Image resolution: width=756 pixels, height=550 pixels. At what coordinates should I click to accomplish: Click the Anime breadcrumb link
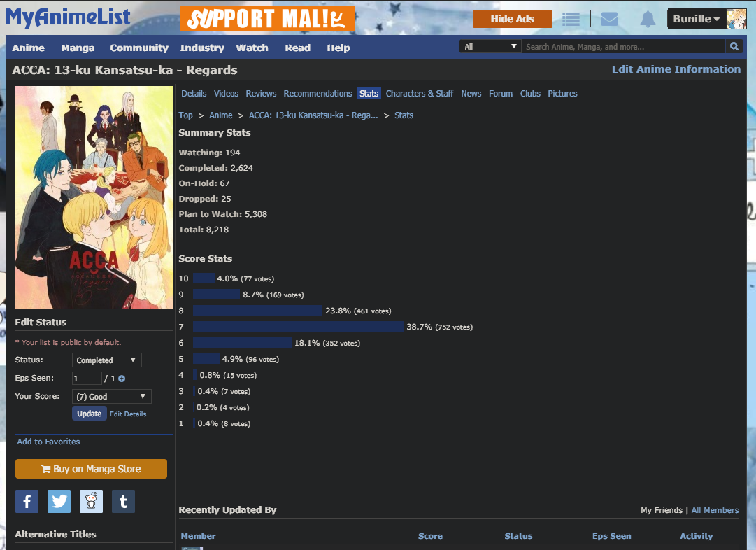[221, 115]
